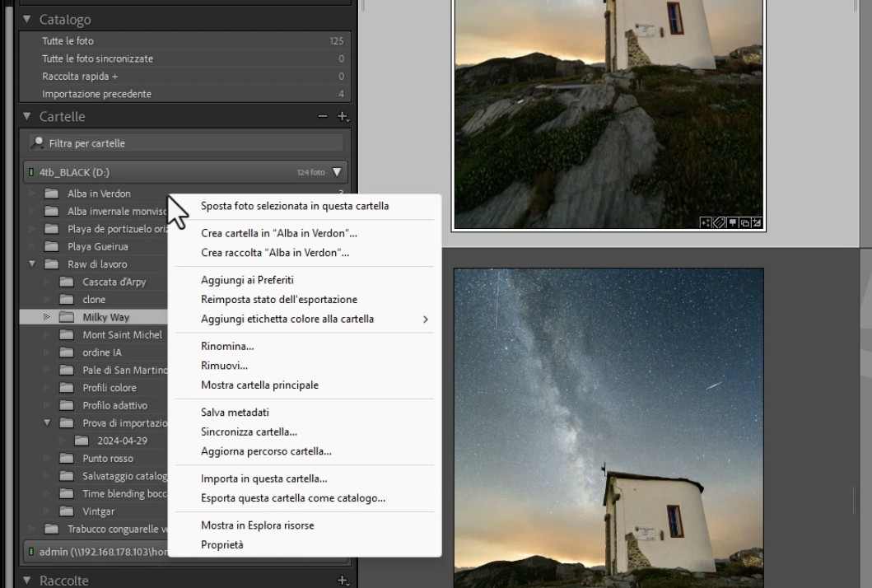Click the keyword tag badge on top thumbnail
872x588 pixels.
[718, 221]
